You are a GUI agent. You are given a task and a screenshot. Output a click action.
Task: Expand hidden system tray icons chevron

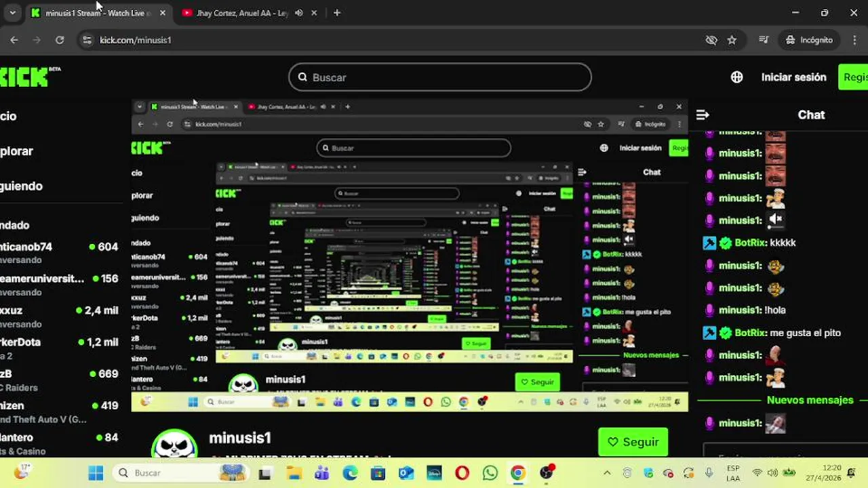[x=607, y=473]
